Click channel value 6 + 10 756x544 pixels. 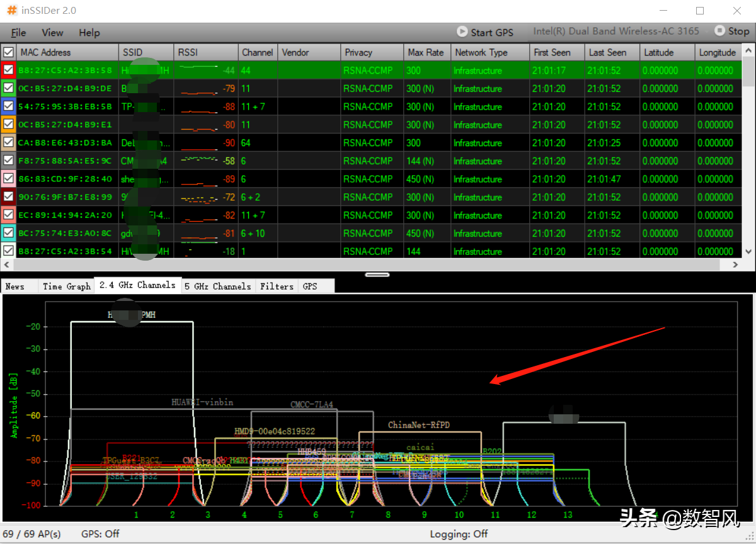point(253,233)
